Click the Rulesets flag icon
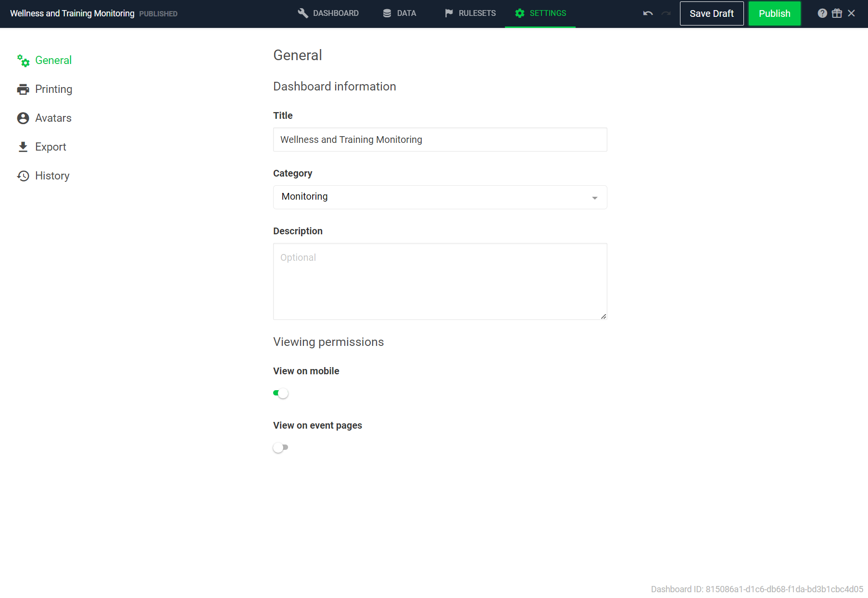The width and height of the screenshot is (868, 598). coord(449,13)
